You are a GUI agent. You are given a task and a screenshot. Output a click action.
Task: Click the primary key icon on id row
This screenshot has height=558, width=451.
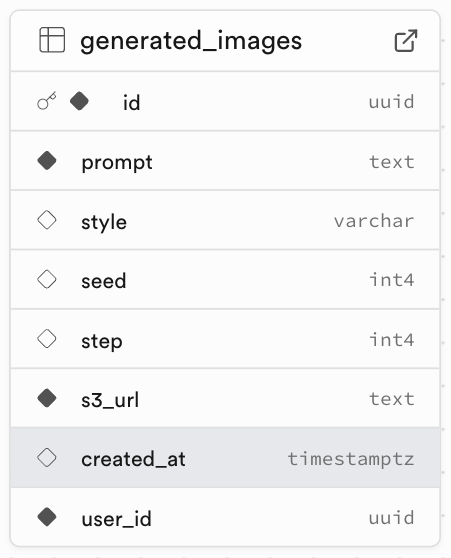47,101
